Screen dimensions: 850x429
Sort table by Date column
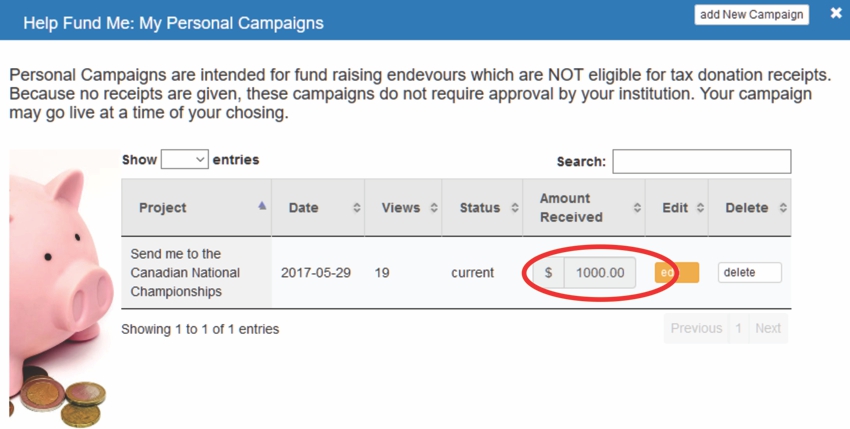(318, 208)
